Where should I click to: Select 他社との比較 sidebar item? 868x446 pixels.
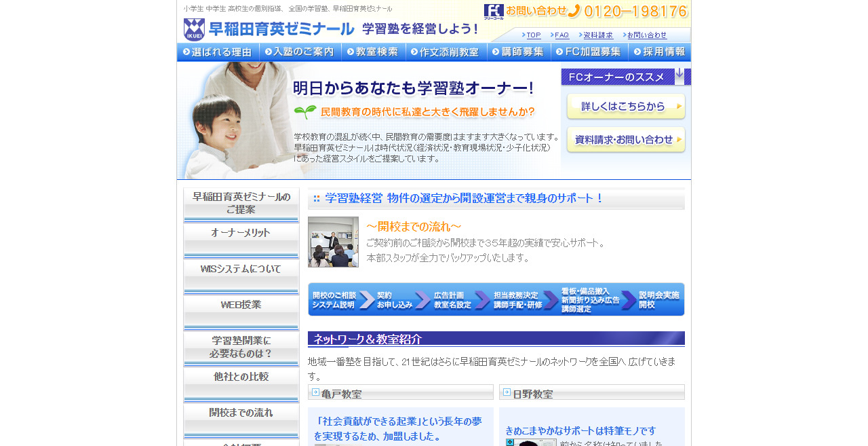241,384
